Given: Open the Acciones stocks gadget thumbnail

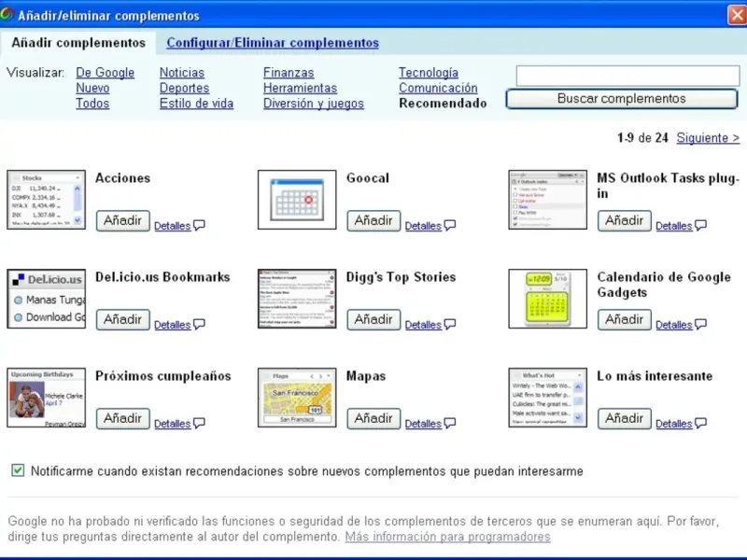Looking at the screenshot, I should tap(46, 200).
